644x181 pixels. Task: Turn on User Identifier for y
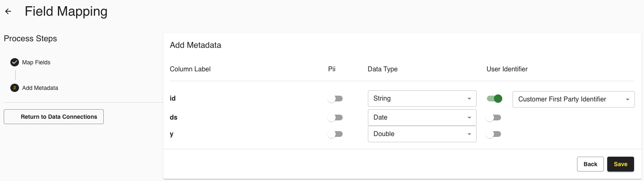click(x=494, y=134)
